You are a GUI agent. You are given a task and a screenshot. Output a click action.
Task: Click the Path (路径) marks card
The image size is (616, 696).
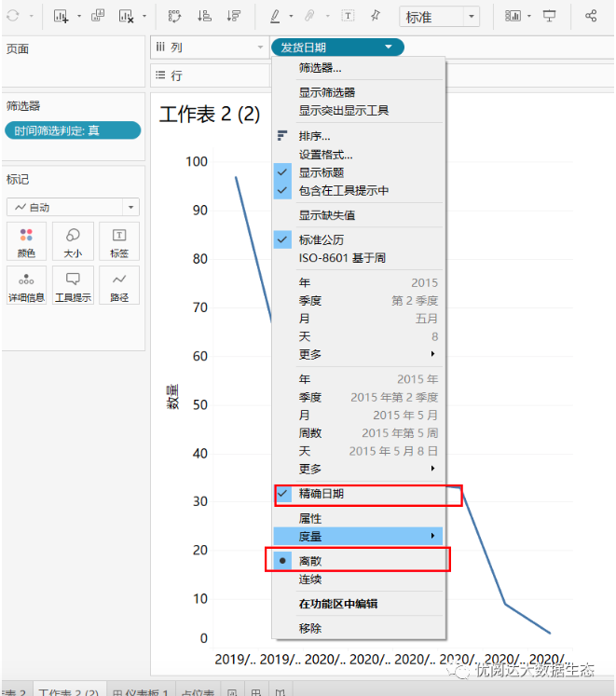pos(119,285)
